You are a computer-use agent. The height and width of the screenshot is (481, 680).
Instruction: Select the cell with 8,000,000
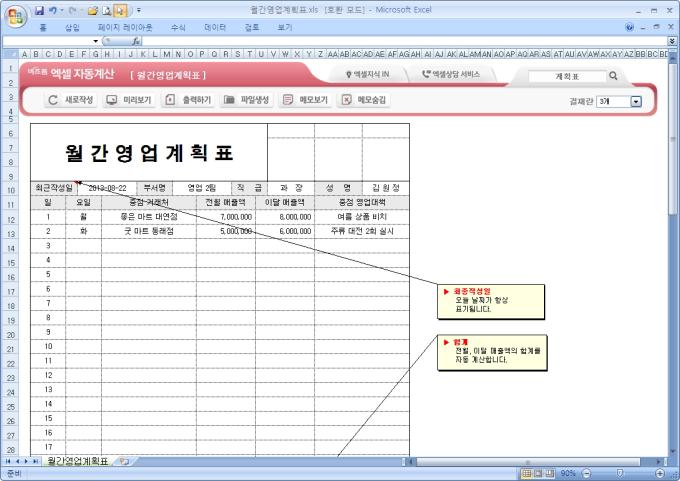pos(285,217)
